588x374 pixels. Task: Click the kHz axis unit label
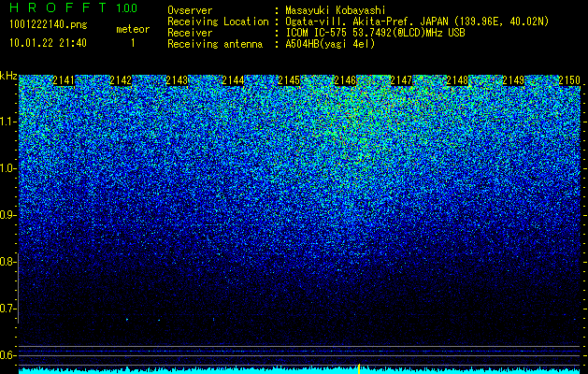(8, 76)
